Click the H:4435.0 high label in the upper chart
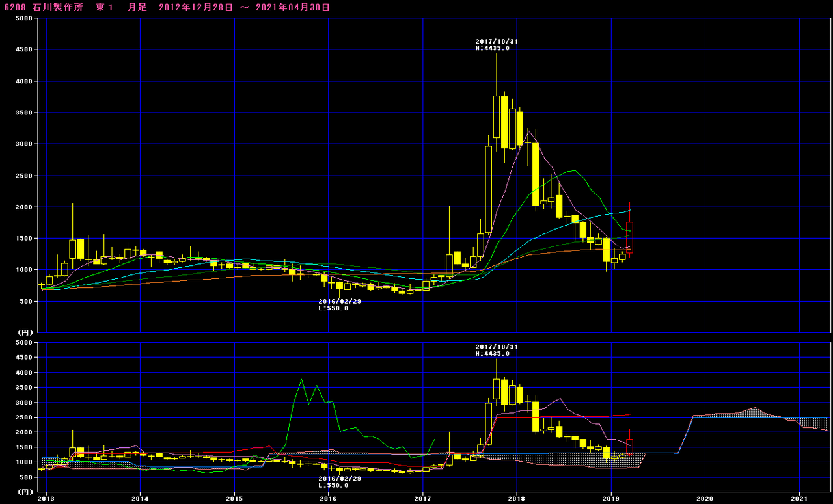The height and width of the screenshot is (504, 833). (493, 48)
